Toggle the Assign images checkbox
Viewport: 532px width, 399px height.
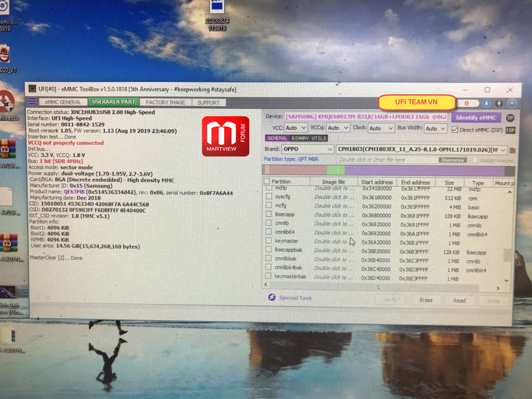click(475, 160)
